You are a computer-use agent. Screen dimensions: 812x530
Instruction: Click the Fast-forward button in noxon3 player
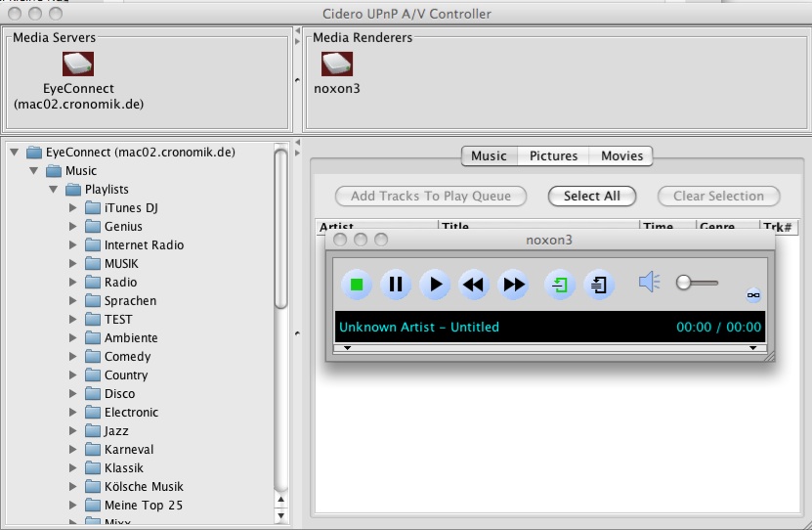point(513,285)
